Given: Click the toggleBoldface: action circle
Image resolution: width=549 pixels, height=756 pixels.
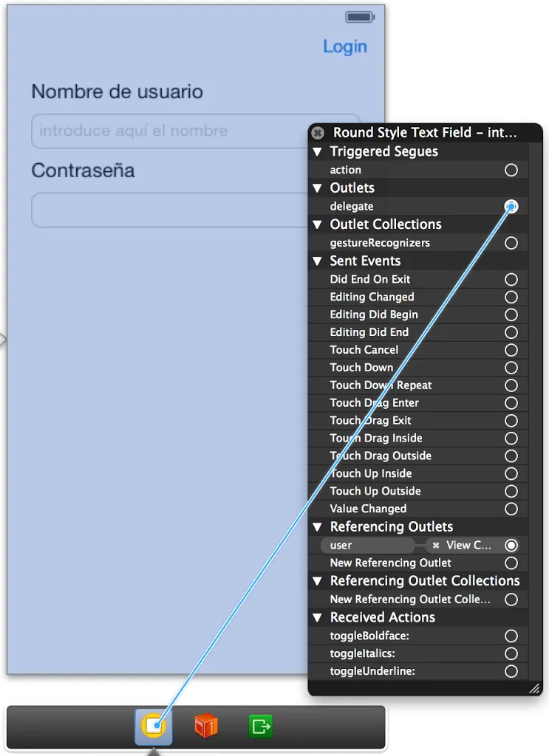Looking at the screenshot, I should coord(511,636).
